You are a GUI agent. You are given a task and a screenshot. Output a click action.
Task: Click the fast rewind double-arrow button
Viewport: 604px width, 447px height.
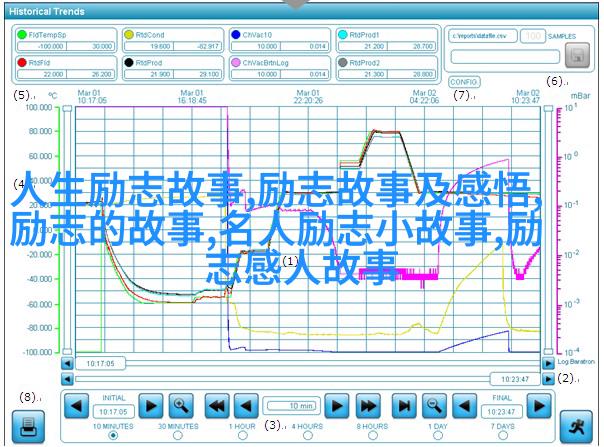(217, 406)
